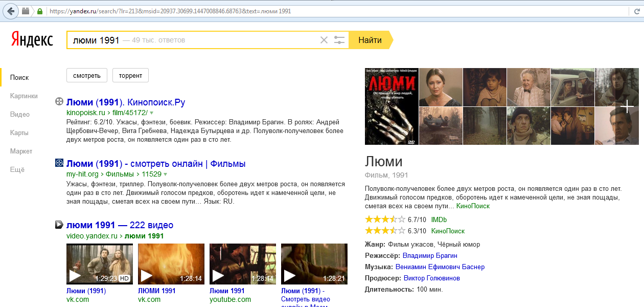The height and width of the screenshot is (307, 644).
Task: Click the IMDb star rating
Action: (x=385, y=220)
